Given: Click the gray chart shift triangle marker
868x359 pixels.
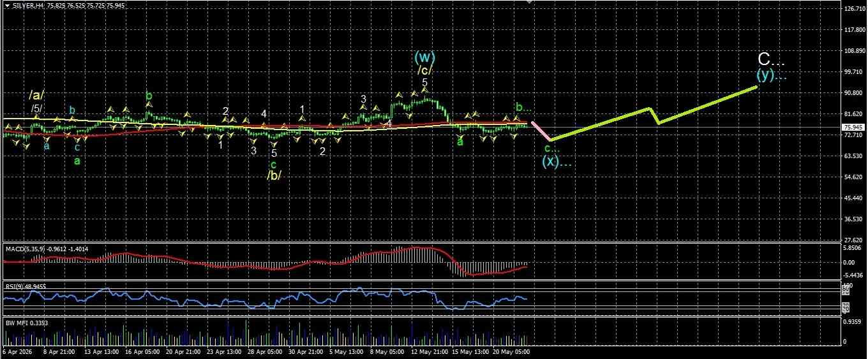Looking at the screenshot, I should click(x=528, y=2).
